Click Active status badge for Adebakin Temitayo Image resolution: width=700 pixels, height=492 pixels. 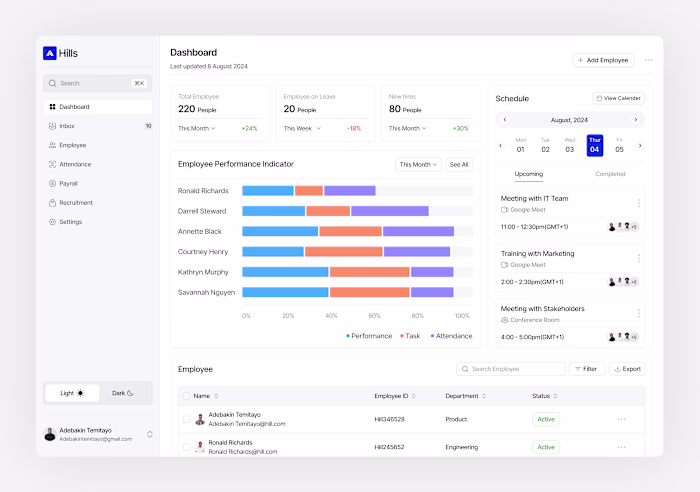pos(546,419)
